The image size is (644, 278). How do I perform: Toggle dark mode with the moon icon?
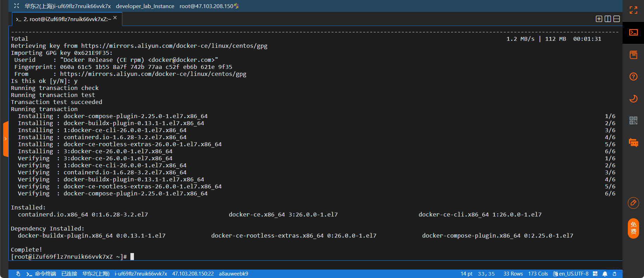(x=633, y=99)
